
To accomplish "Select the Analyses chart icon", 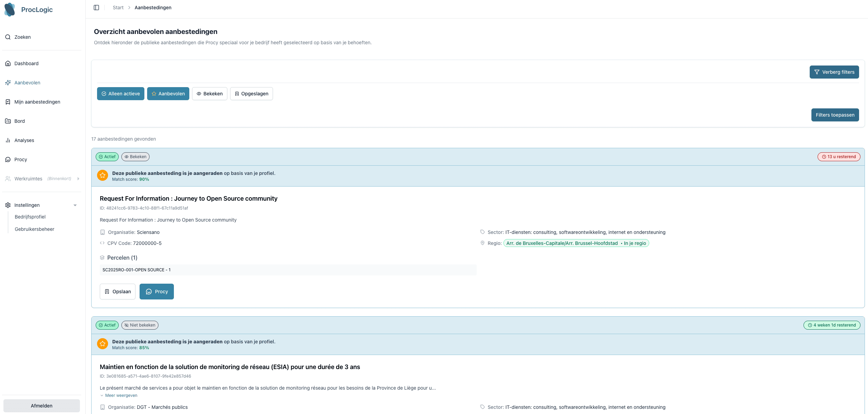I will 8,140.
